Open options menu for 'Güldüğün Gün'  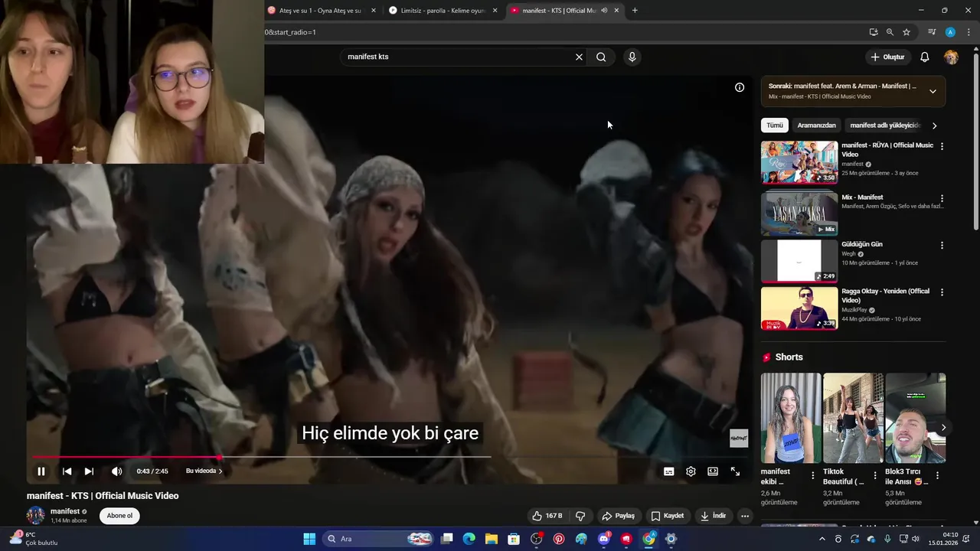tap(942, 246)
